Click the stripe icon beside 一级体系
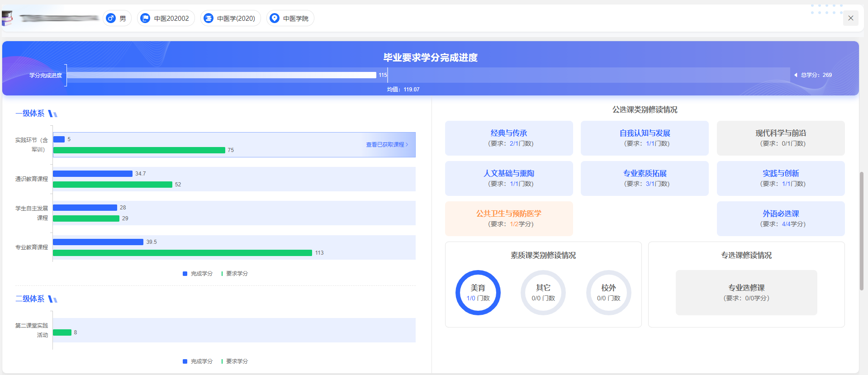This screenshot has height=375, width=868. (x=52, y=114)
